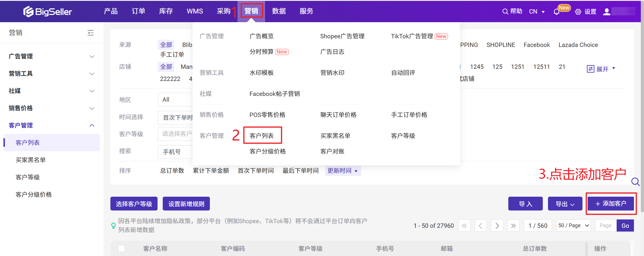Open settings via the gear icon
The image size is (644, 256).
click(578, 12)
